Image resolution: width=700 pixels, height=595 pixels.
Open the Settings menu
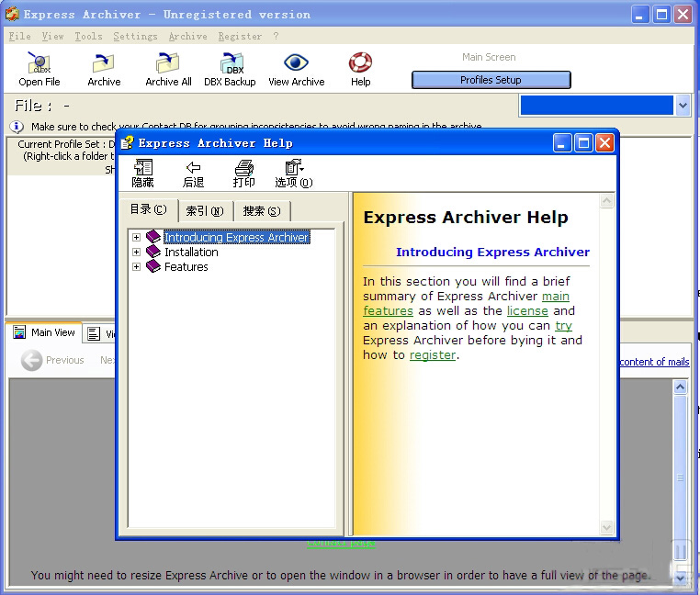pos(135,36)
